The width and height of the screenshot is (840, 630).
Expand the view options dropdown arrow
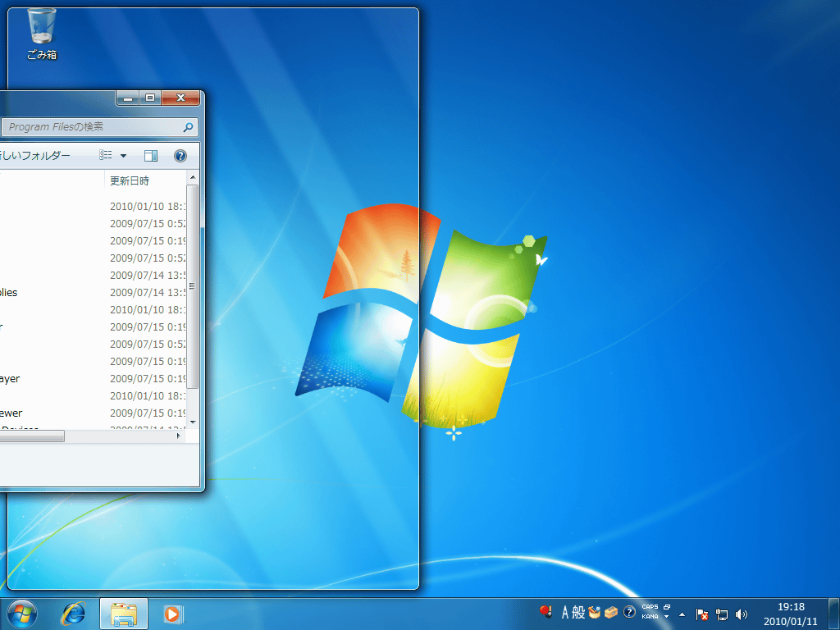pyautogui.click(x=123, y=155)
